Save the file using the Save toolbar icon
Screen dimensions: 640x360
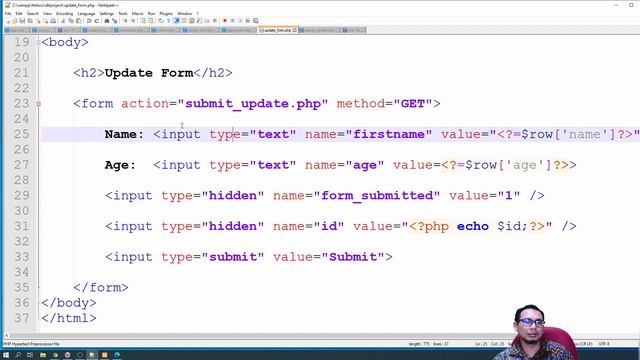22,20
